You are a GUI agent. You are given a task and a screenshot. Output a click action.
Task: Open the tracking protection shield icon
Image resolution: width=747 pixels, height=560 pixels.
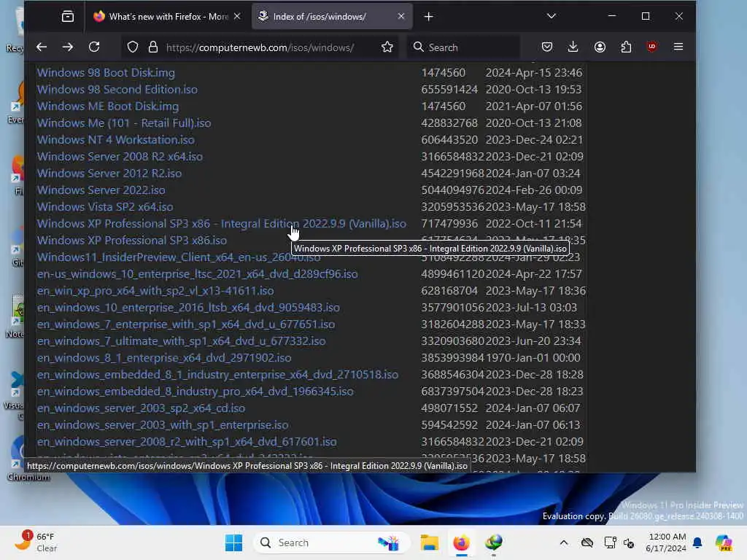pyautogui.click(x=133, y=47)
